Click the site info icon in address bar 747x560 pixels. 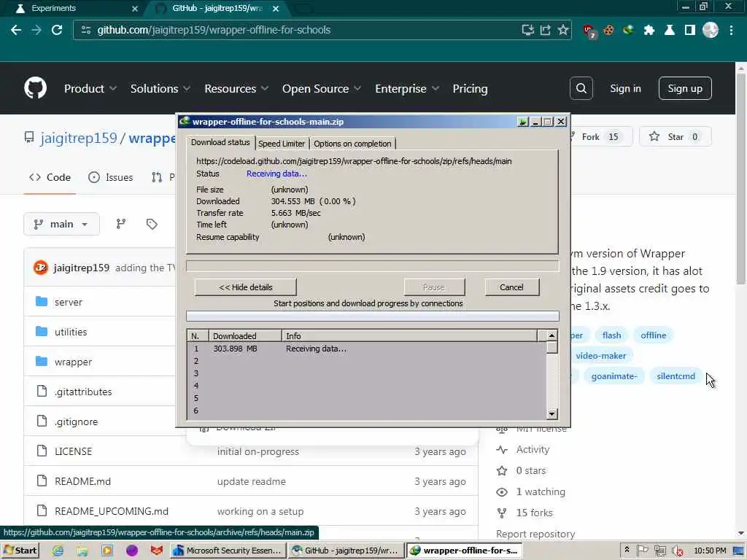pyautogui.click(x=86, y=30)
